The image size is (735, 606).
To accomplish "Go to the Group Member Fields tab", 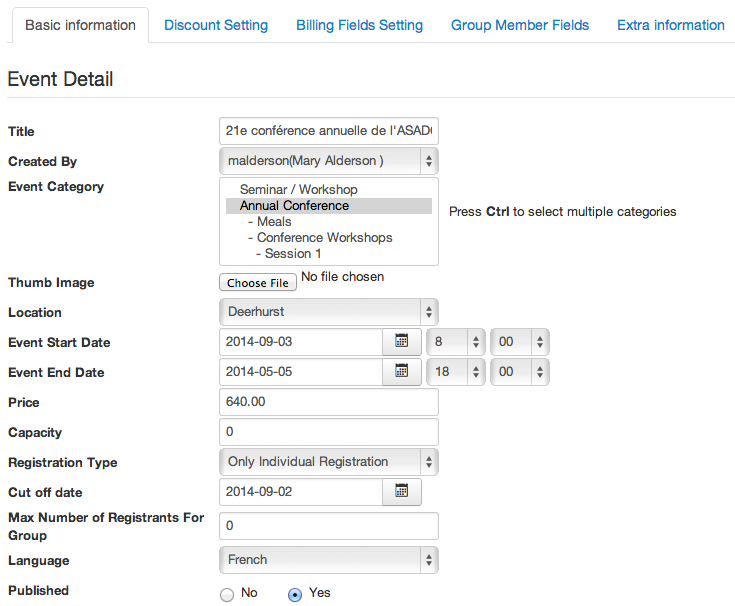I will [520, 25].
